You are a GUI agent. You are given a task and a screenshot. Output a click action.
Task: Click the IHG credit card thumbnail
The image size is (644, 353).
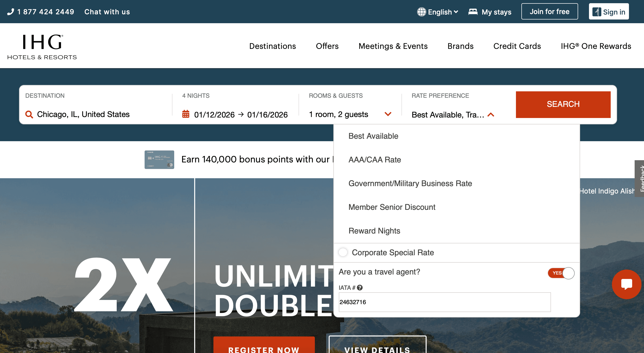click(159, 160)
